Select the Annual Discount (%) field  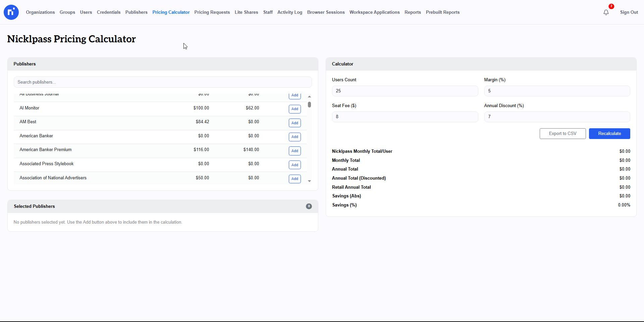[557, 117]
